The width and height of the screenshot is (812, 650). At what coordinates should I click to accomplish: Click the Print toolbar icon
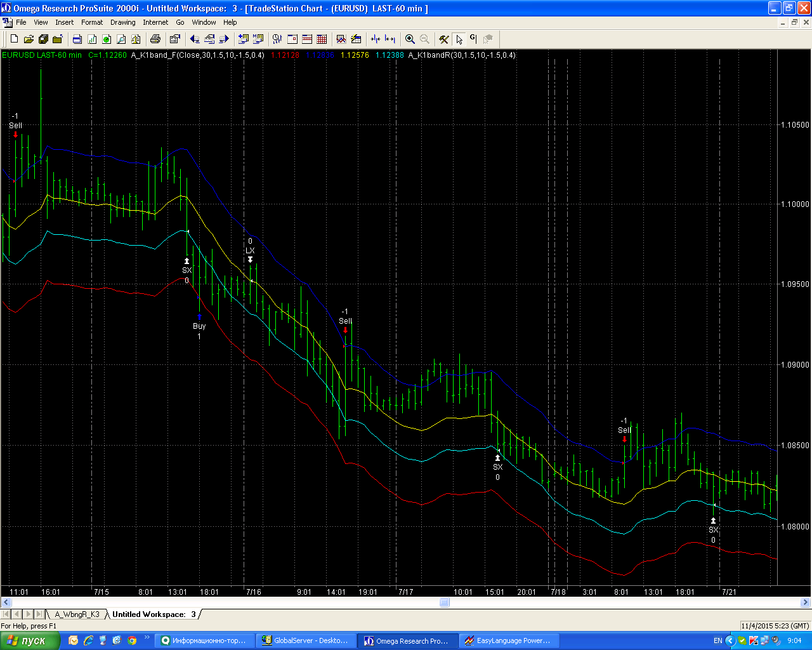[x=155, y=39]
